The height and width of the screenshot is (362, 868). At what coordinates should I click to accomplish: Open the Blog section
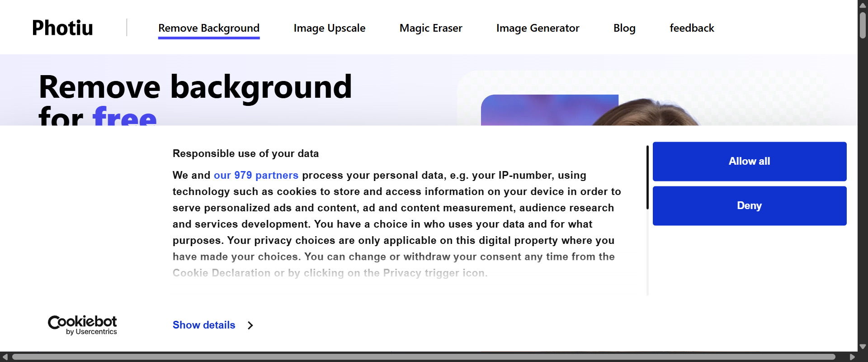(x=624, y=28)
